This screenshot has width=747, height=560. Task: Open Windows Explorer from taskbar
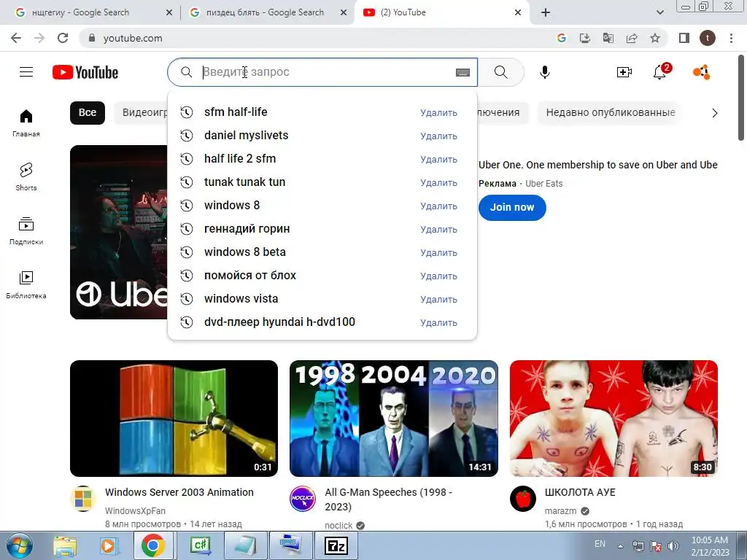click(x=64, y=545)
